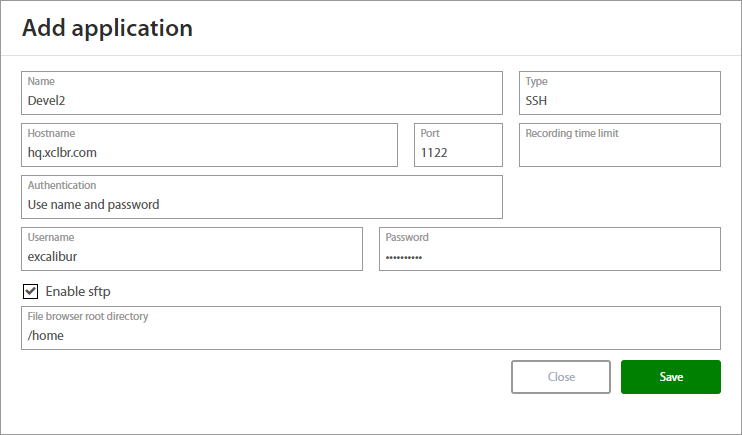Click the 'Add application' dialog heading
This screenshot has width=742, height=435.
pos(107,28)
